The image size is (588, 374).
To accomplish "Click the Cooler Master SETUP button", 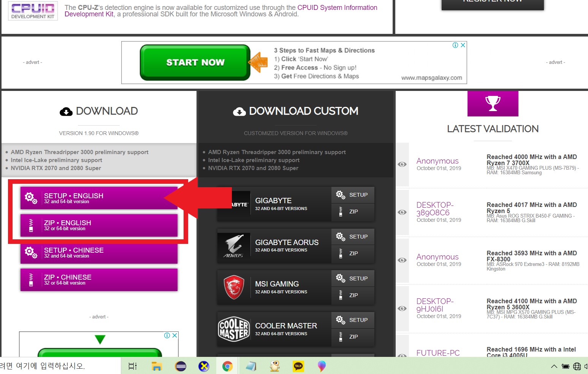I will coord(353,320).
